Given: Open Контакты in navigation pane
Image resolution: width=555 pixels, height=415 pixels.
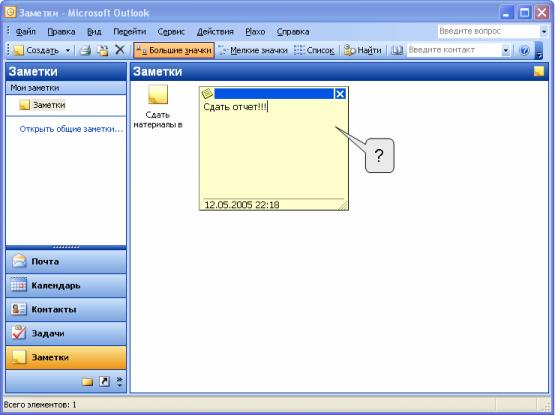Looking at the screenshot, I should click(66, 309).
